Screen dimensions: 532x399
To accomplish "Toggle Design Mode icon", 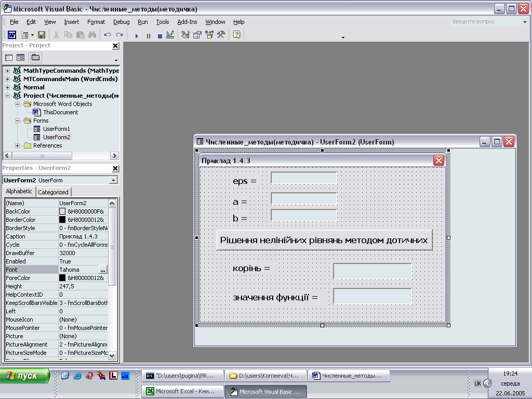I will tap(170, 35).
